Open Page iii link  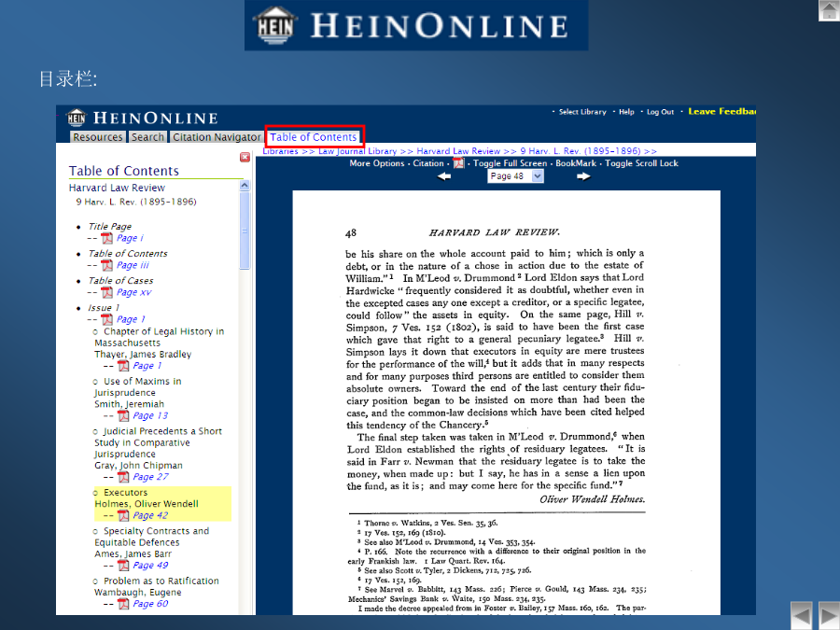(x=133, y=266)
